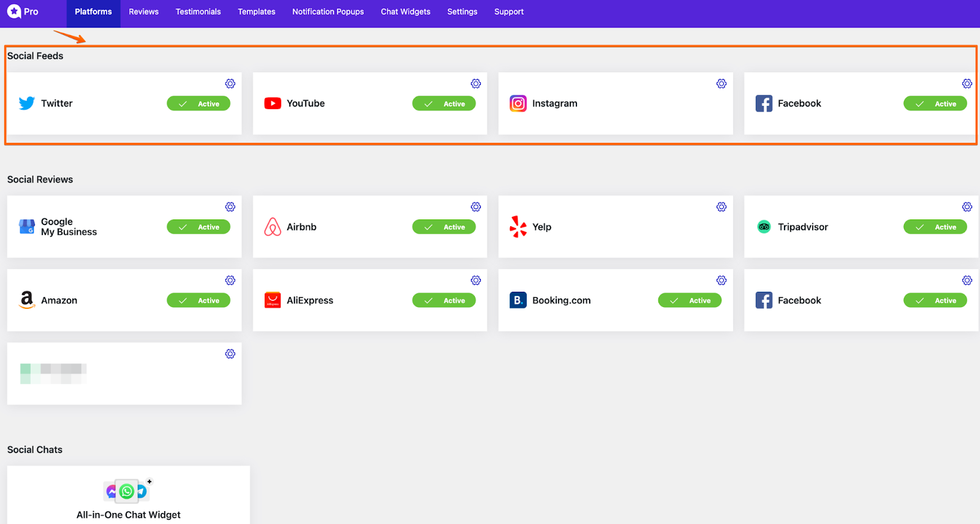Click the Instagram name text
Screen dimensions: 980x524
click(x=555, y=104)
